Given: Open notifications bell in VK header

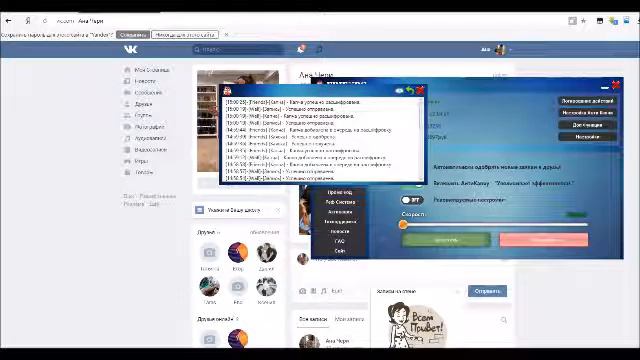Looking at the screenshot, I should click(301, 49).
